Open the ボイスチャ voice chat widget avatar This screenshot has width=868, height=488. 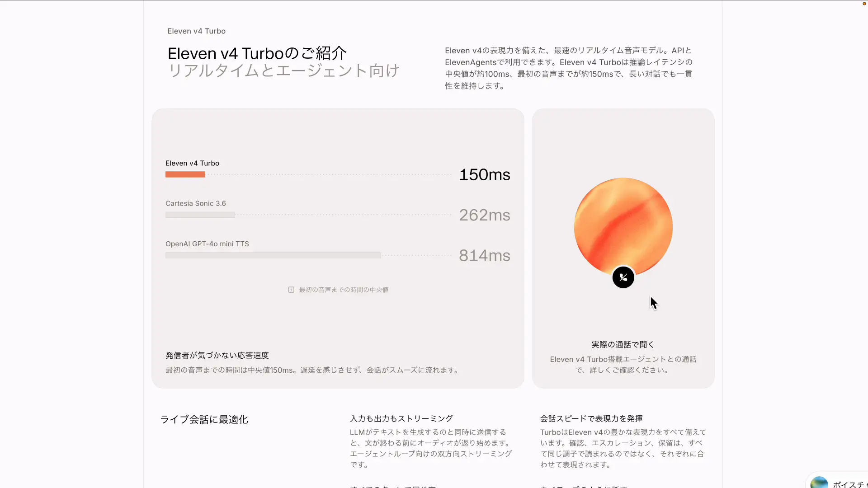coord(819,483)
